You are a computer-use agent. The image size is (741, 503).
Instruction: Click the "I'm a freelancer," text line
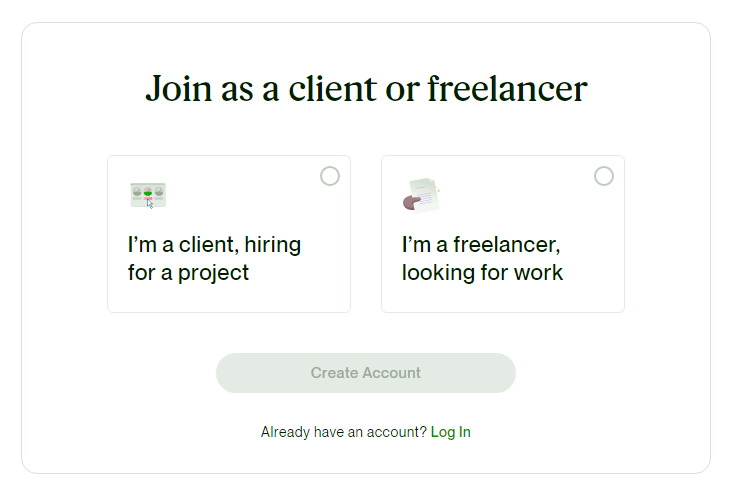[481, 245]
